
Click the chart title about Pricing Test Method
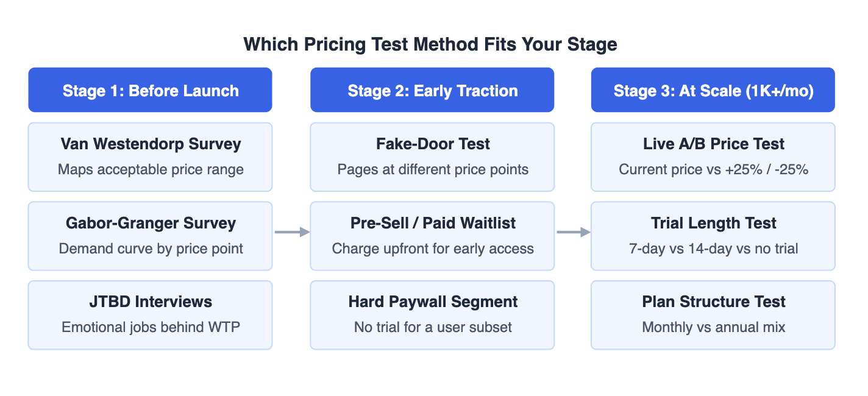coord(430,44)
